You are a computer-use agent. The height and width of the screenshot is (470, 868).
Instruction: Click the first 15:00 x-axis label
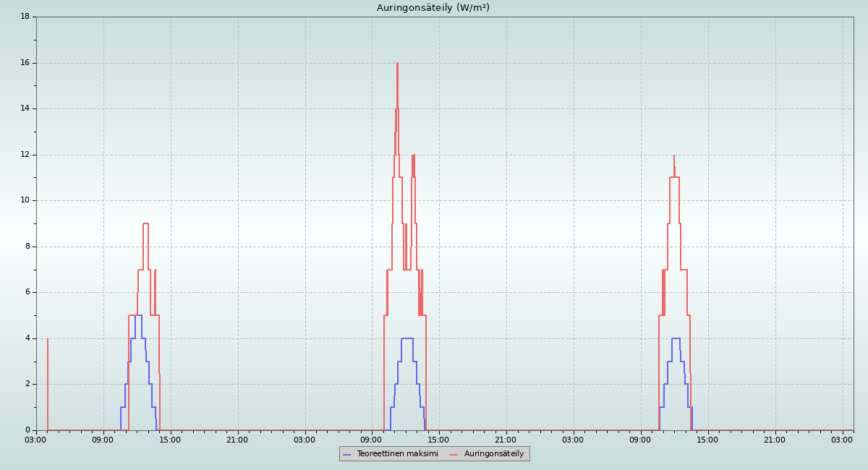(170, 440)
